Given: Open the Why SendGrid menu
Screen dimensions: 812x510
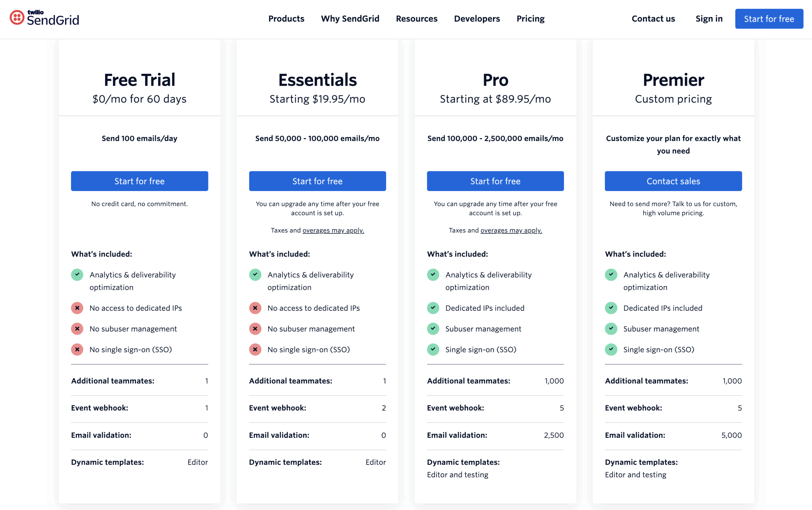Looking at the screenshot, I should (350, 19).
